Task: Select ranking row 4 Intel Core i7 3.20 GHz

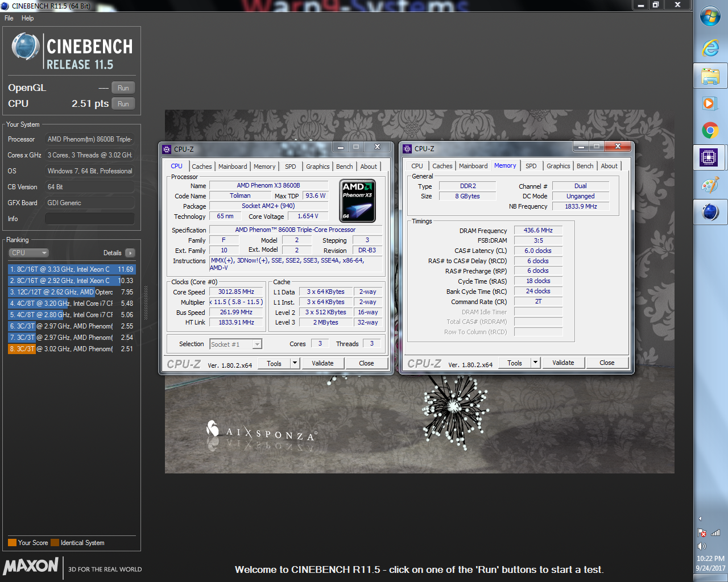Action: click(x=72, y=304)
